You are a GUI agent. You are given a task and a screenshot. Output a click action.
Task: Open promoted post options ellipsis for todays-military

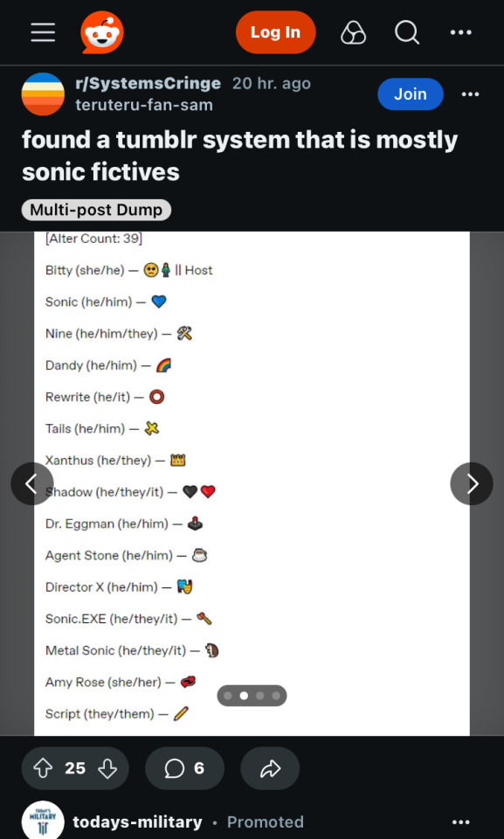[460, 822]
